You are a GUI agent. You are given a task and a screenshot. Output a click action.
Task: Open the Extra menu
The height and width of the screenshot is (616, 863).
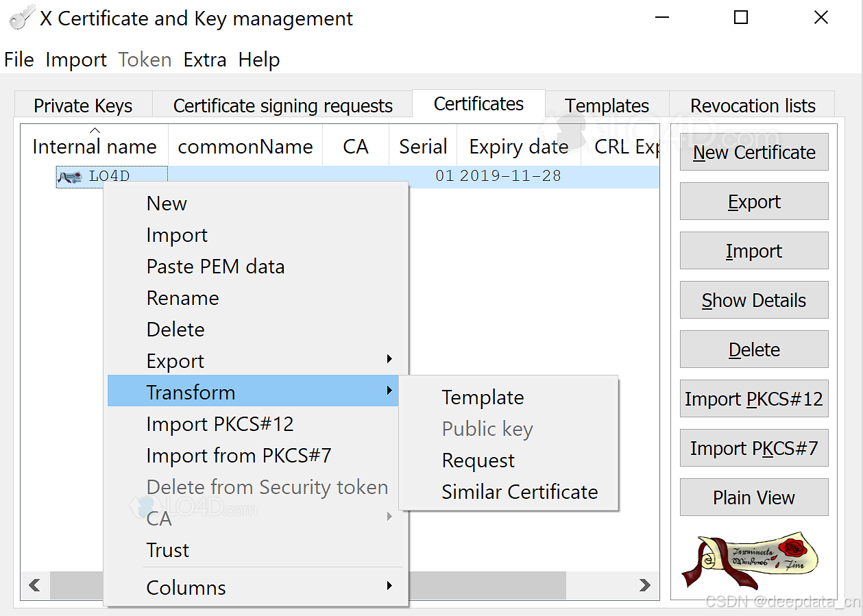[205, 60]
